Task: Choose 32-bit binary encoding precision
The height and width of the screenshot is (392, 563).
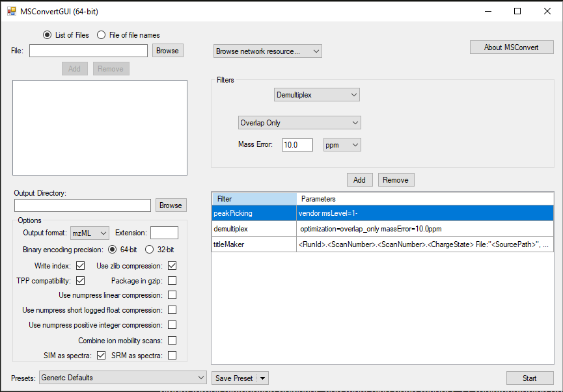Action: coord(149,250)
